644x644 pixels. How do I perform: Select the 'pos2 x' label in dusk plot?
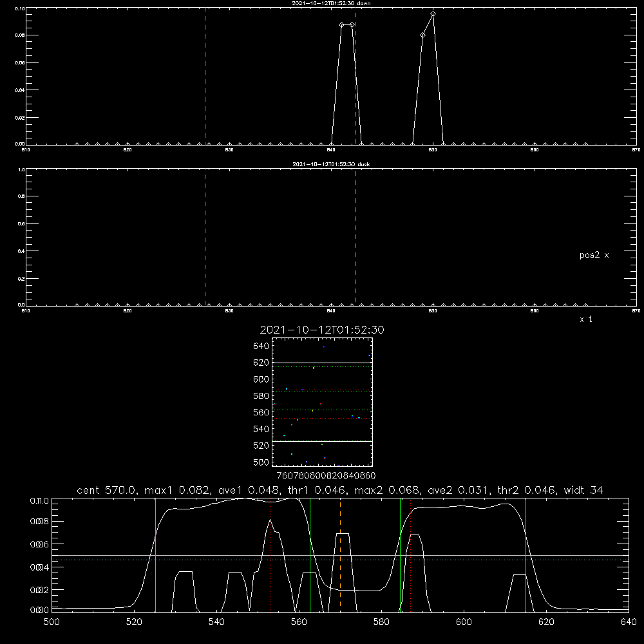click(594, 255)
